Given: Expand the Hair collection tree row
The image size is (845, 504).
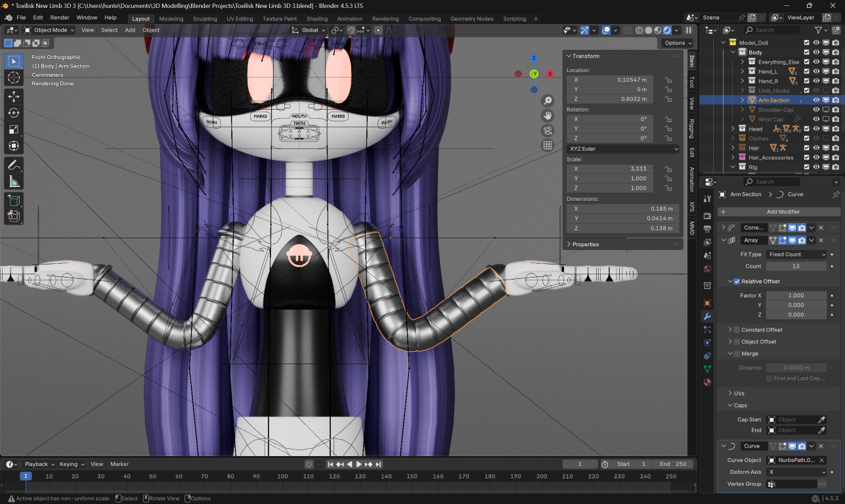Looking at the screenshot, I should (x=733, y=148).
